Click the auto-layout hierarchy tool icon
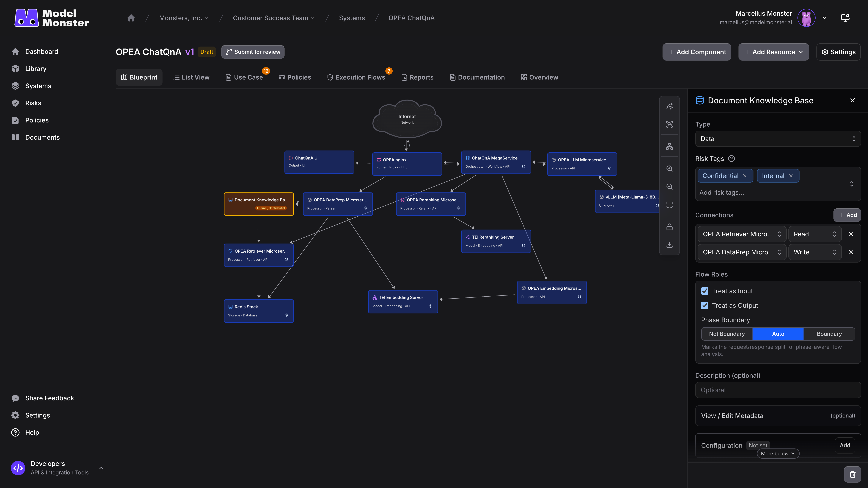The image size is (868, 488). 670,147
